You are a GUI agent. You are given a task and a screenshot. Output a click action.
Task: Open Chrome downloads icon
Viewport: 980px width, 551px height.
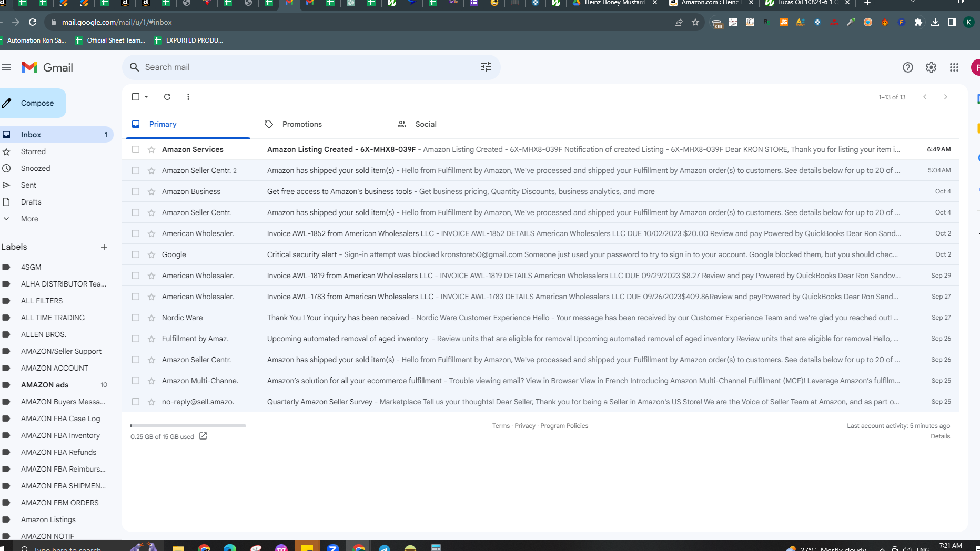coord(935,22)
